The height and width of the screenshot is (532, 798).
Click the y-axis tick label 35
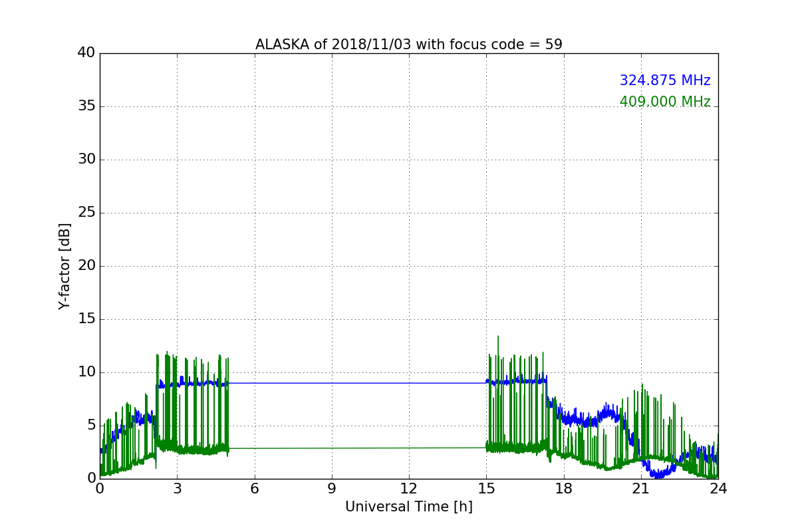click(x=86, y=106)
